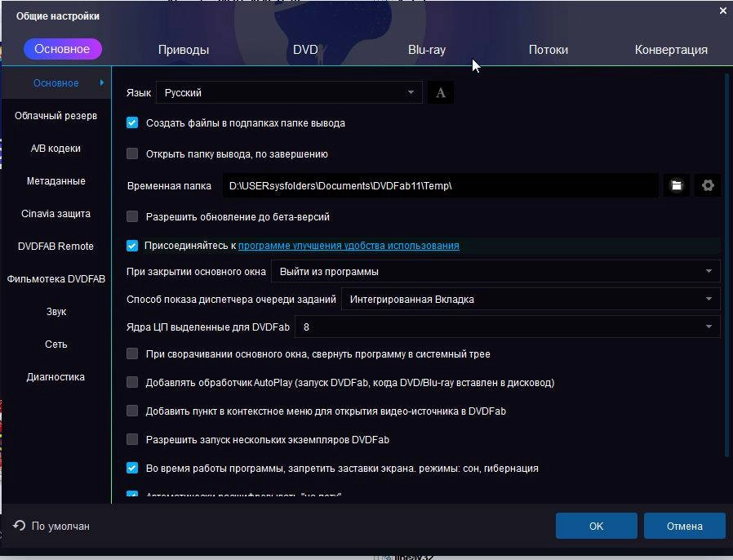Screen dimensions: 733x560
Task: Select A/B кодеки in sidebar
Action: tap(56, 149)
